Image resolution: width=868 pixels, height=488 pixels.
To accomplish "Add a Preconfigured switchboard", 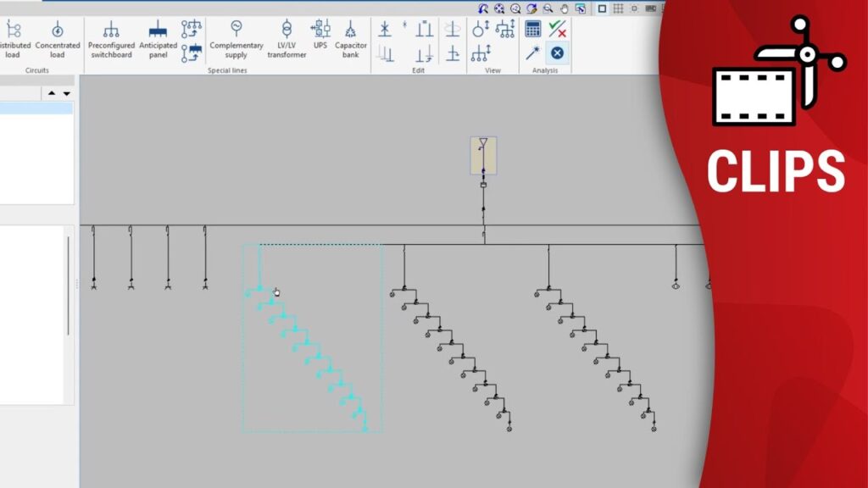I will [x=111, y=39].
